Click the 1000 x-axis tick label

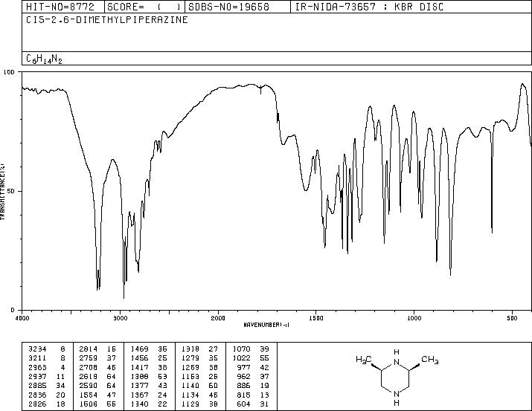coord(414,318)
